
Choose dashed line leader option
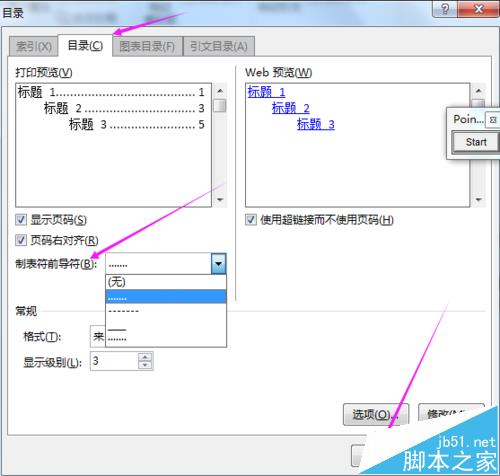tap(166, 311)
